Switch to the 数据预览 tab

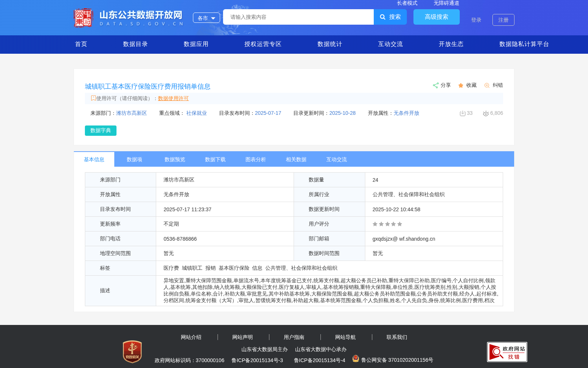[x=175, y=159]
